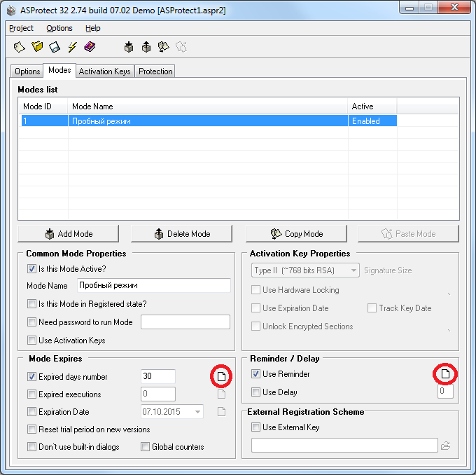The width and height of the screenshot is (476, 475).
Task: Click the Use Delay value field
Action: [445, 391]
